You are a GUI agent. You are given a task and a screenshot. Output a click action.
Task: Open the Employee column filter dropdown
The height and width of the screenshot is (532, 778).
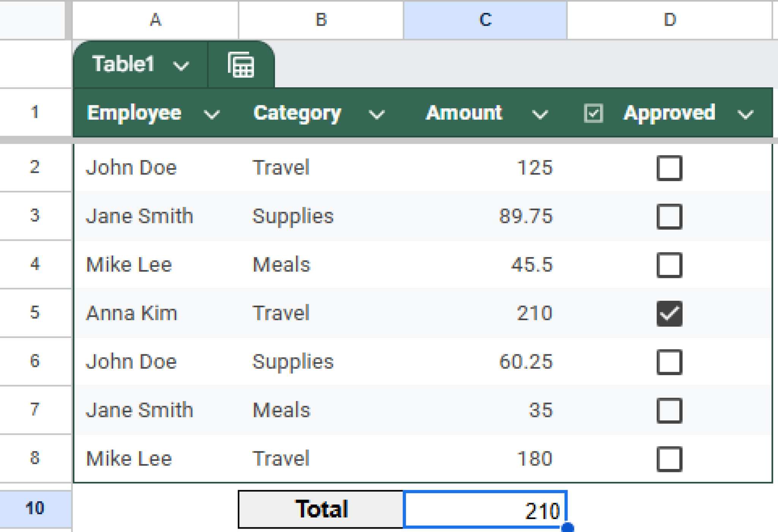tap(212, 114)
